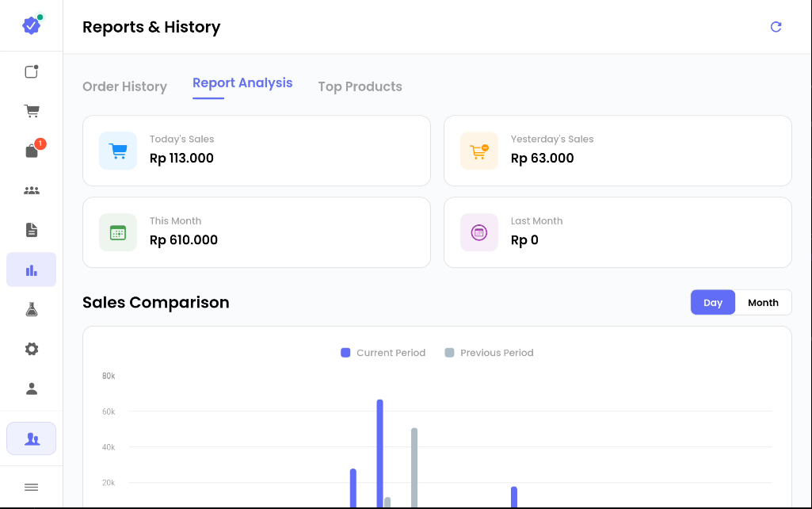The height and width of the screenshot is (509, 812).
Task: Toggle the Previous Period legend swatch
Action: pos(449,353)
